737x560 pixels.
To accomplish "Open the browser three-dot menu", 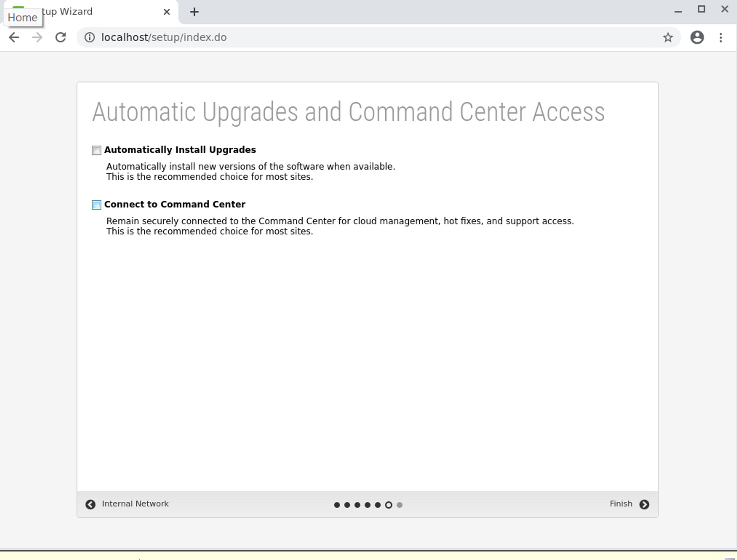I will click(x=720, y=37).
